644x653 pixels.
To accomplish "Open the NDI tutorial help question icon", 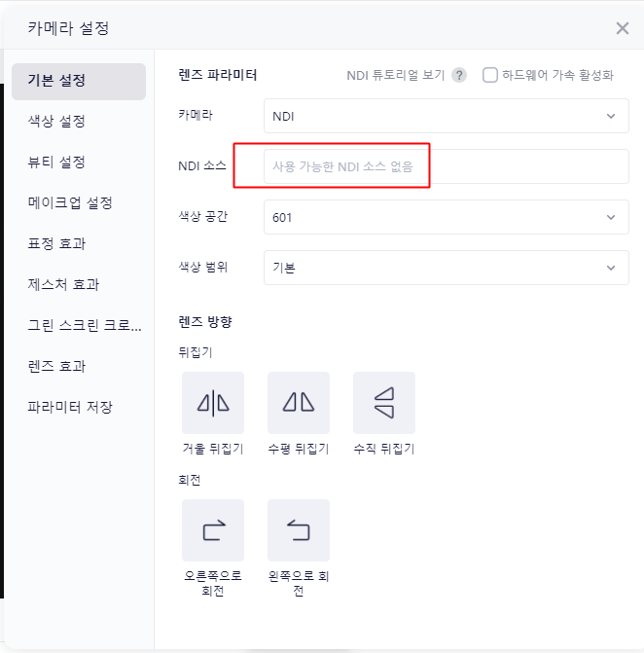I will tap(459, 75).
